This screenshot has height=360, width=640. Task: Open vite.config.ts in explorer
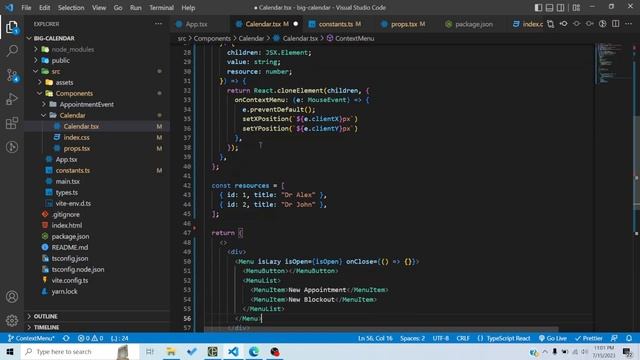[69, 280]
